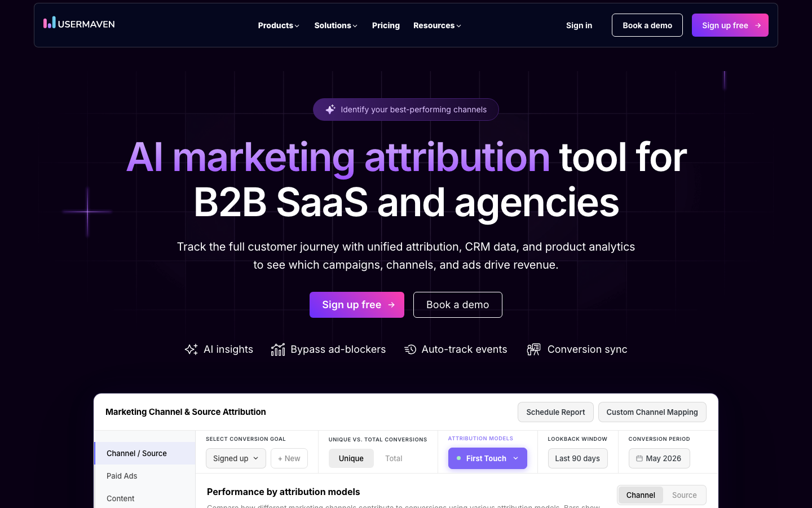Click the + New conversion goal button
Screen dimensions: 812x508
pos(289,458)
